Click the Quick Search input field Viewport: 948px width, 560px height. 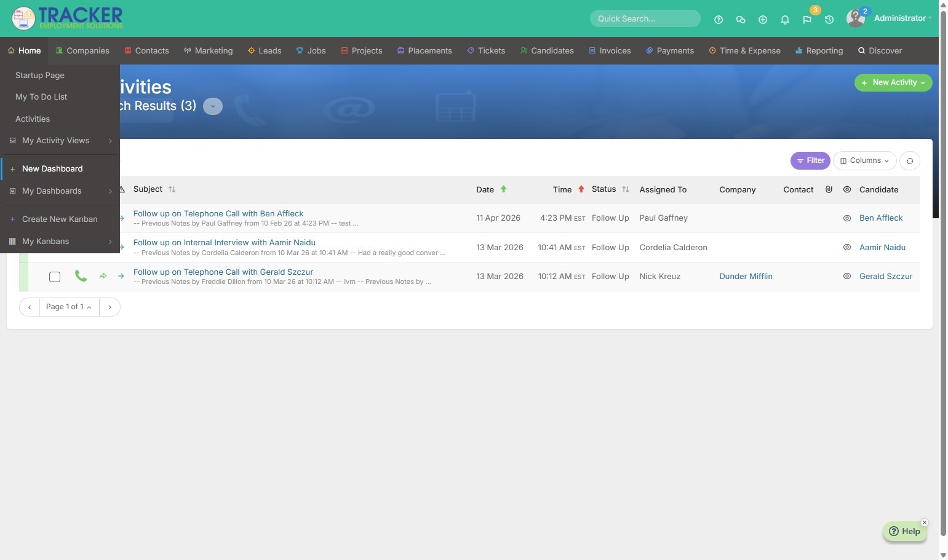[645, 18]
